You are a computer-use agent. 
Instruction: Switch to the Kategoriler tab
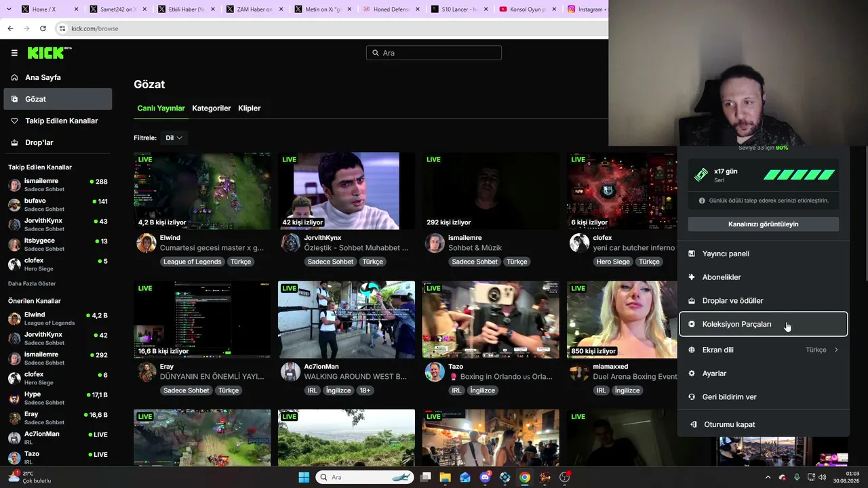[x=212, y=108]
